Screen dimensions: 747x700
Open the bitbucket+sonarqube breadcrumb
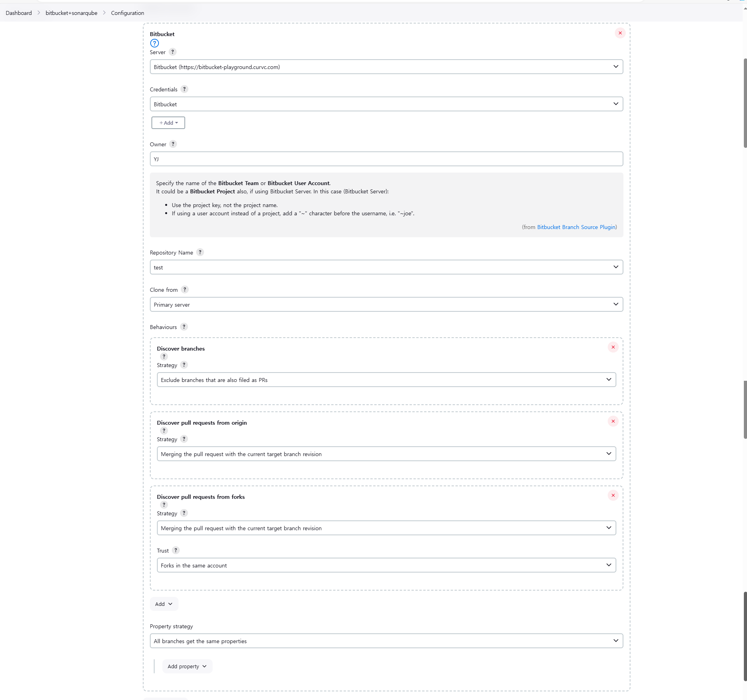coord(71,13)
